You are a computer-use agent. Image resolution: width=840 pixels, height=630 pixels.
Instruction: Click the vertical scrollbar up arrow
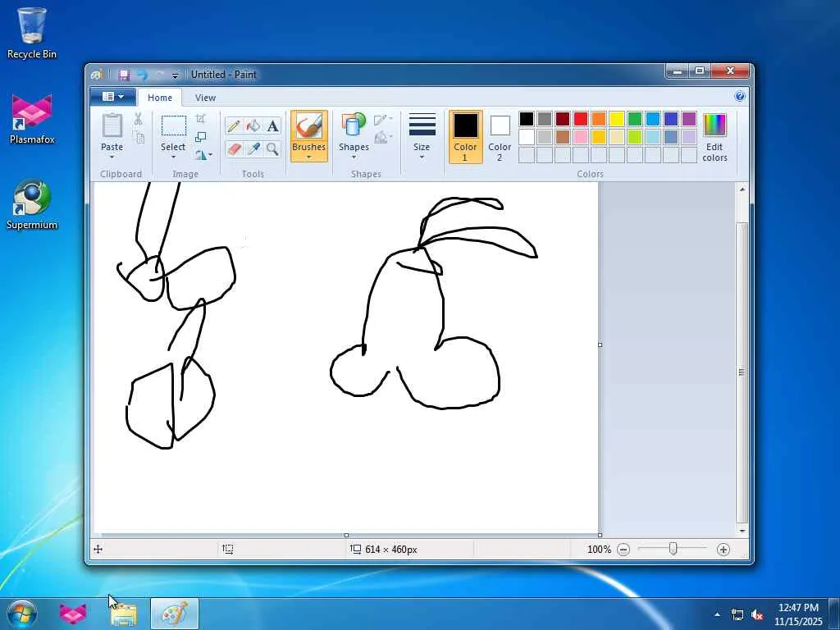[x=742, y=189]
